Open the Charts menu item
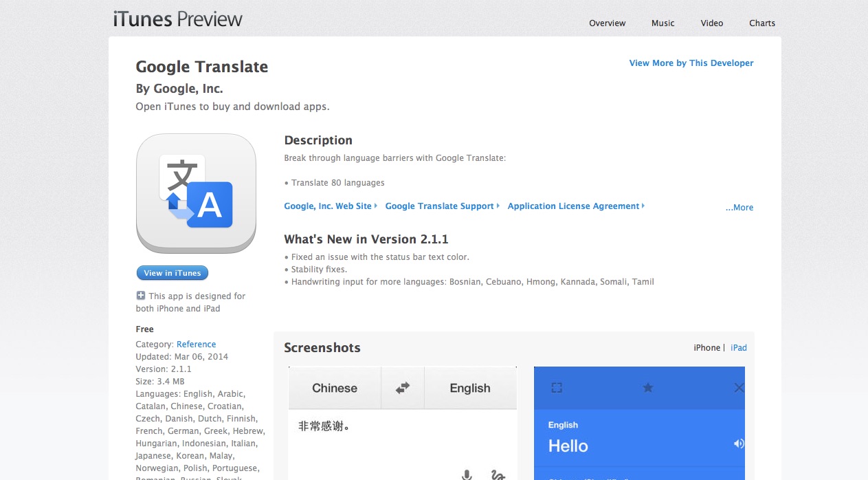868x480 pixels. [x=762, y=23]
